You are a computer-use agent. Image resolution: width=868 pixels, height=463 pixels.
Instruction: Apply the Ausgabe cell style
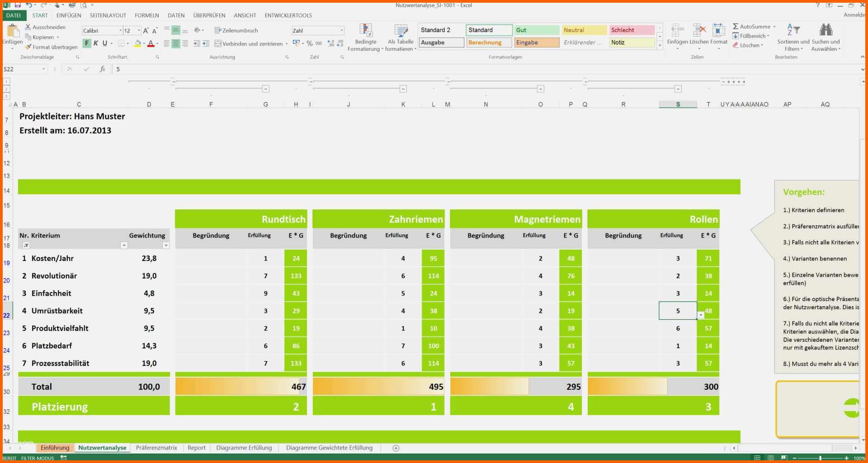pos(441,43)
